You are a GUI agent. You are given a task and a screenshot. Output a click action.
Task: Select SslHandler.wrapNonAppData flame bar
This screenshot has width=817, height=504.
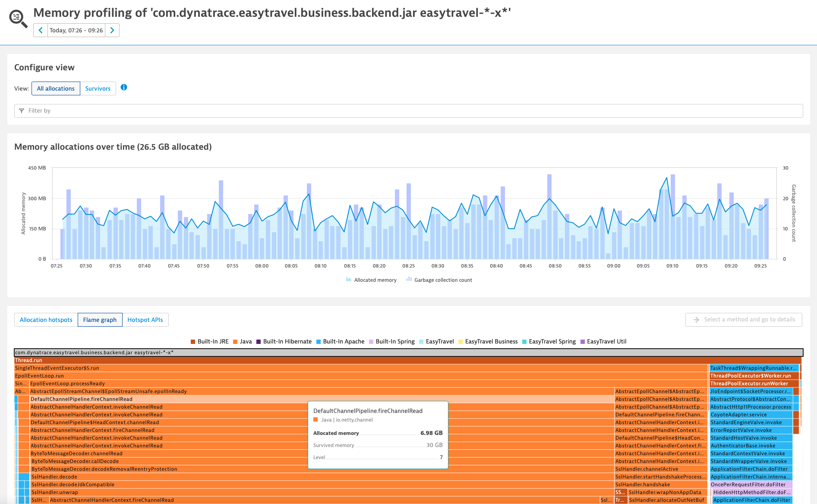click(667, 492)
